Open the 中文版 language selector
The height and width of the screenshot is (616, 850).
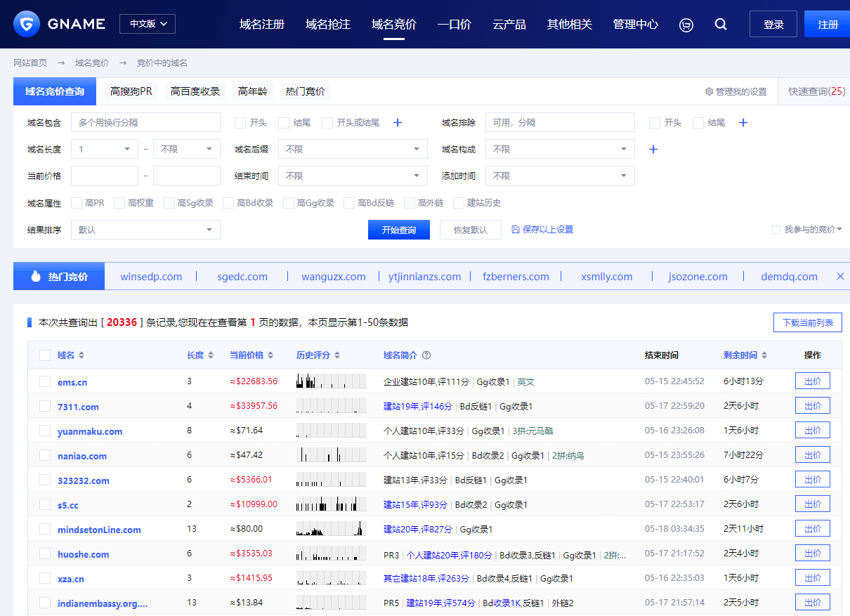(148, 24)
